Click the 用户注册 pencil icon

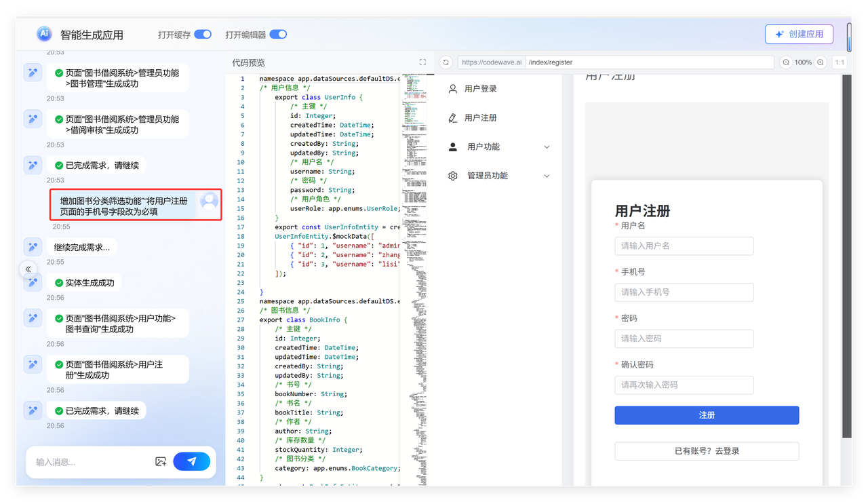click(x=453, y=118)
